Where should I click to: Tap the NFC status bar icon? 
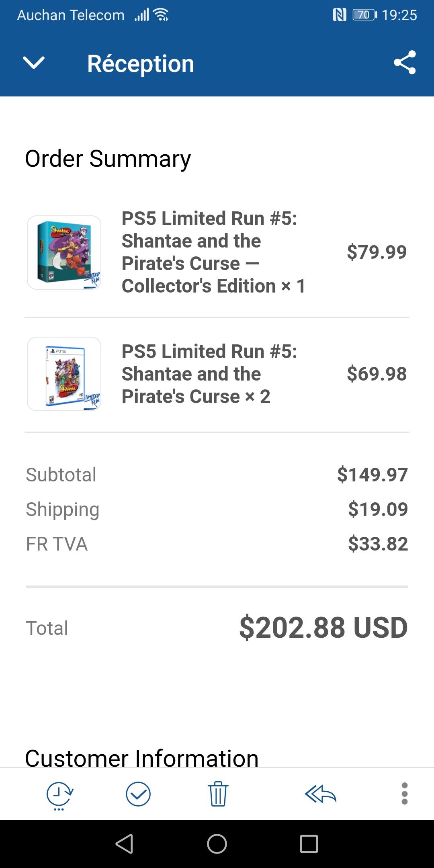click(x=340, y=15)
